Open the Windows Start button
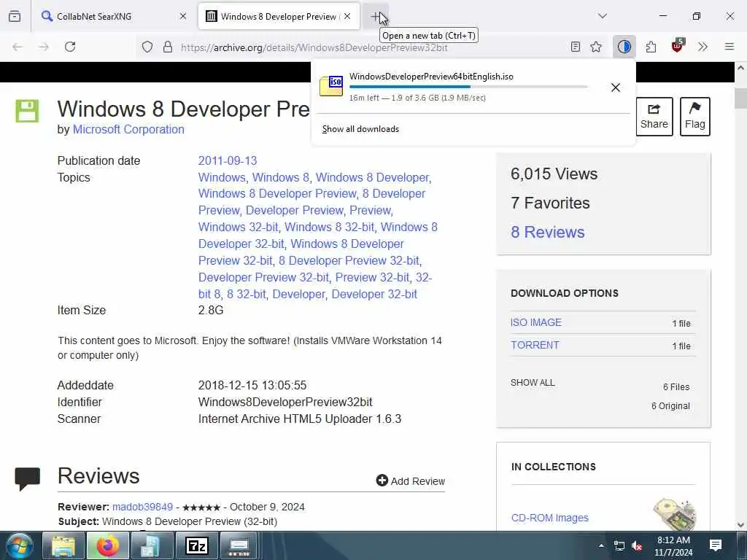 (x=20, y=545)
